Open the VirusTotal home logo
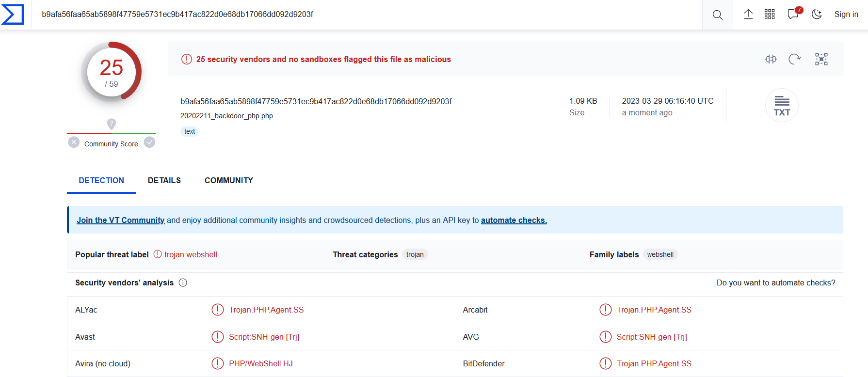 pos(13,15)
